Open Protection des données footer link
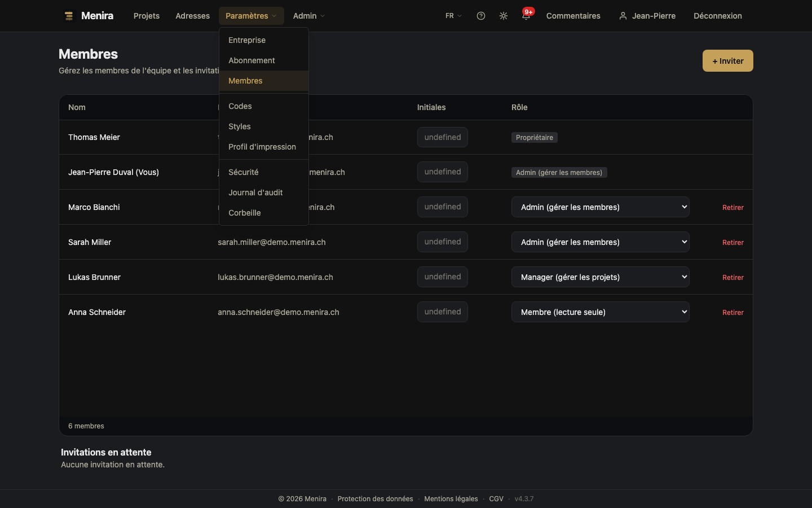The height and width of the screenshot is (508, 812). click(375, 499)
